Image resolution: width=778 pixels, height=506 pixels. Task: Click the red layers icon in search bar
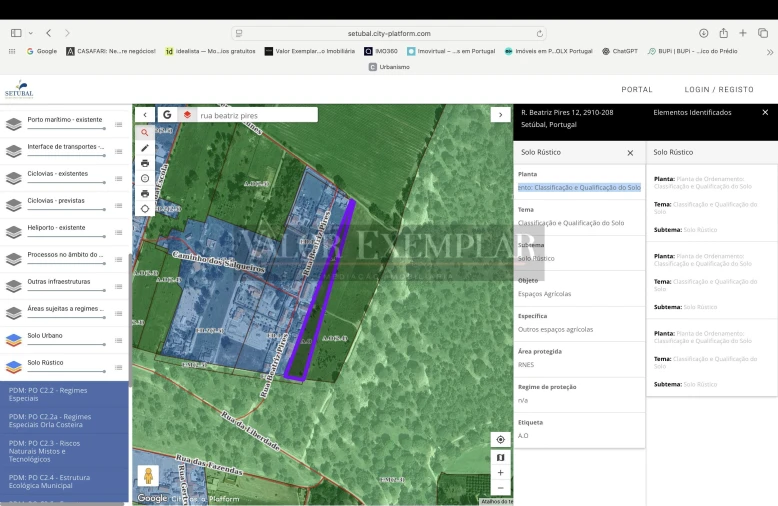pyautogui.click(x=187, y=115)
